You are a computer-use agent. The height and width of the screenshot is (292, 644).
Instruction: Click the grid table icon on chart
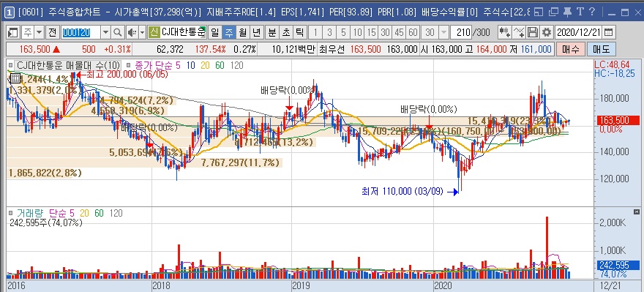(x=15, y=78)
